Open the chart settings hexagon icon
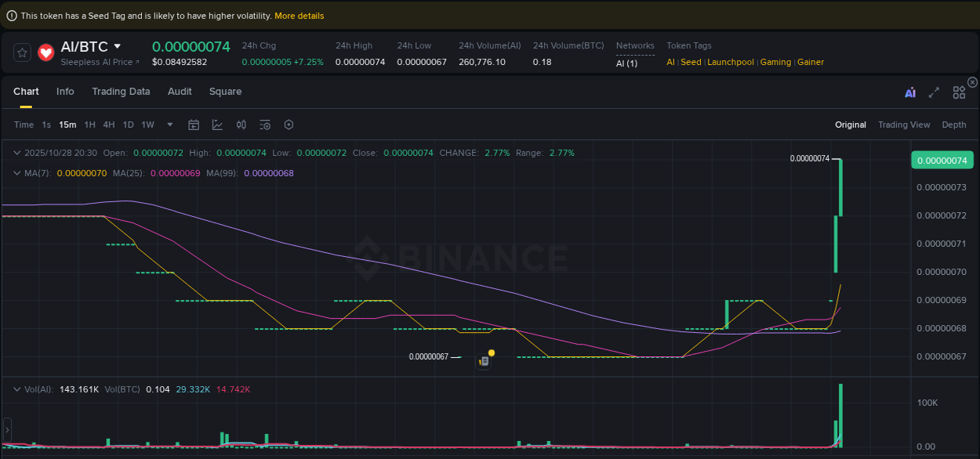 [x=287, y=125]
